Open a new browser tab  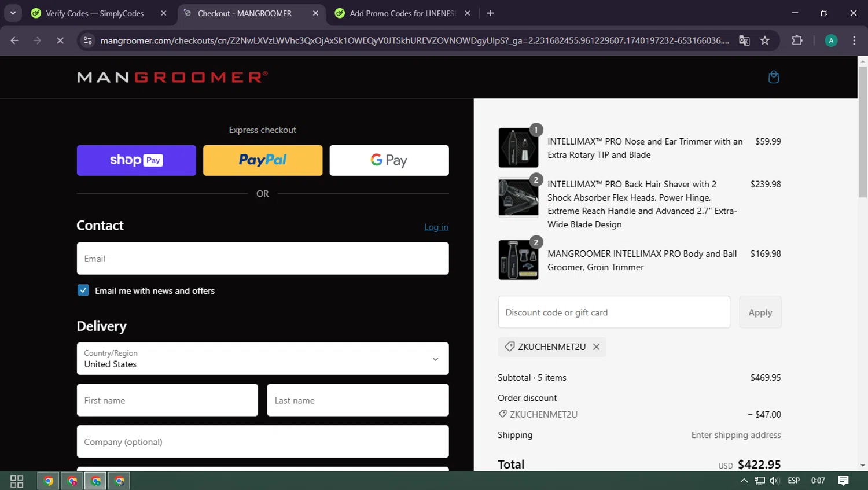[x=490, y=13]
